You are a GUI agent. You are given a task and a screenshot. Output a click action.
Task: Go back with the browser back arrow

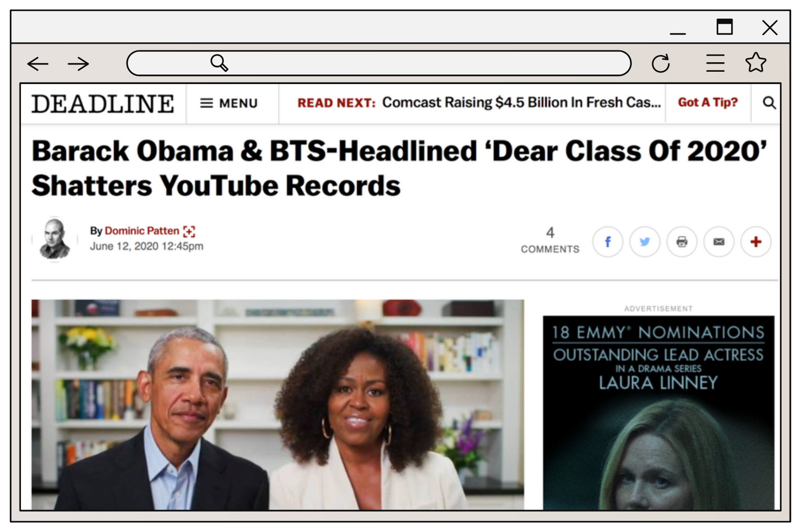pyautogui.click(x=38, y=64)
